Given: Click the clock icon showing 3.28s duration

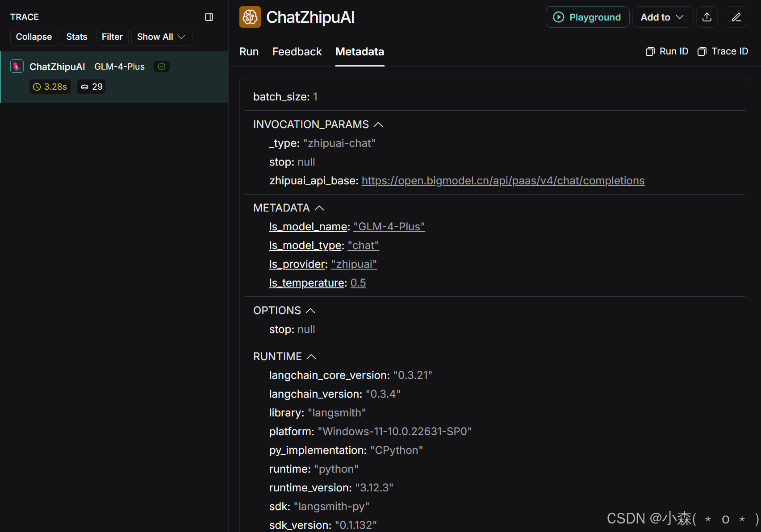Looking at the screenshot, I should click(x=38, y=87).
